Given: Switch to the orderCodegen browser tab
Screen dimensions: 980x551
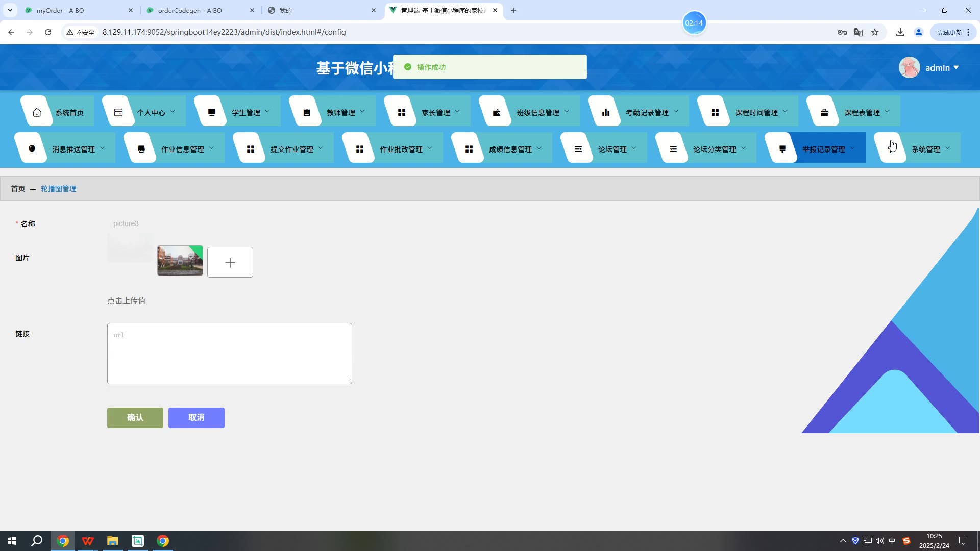Looking at the screenshot, I should click(190, 10).
